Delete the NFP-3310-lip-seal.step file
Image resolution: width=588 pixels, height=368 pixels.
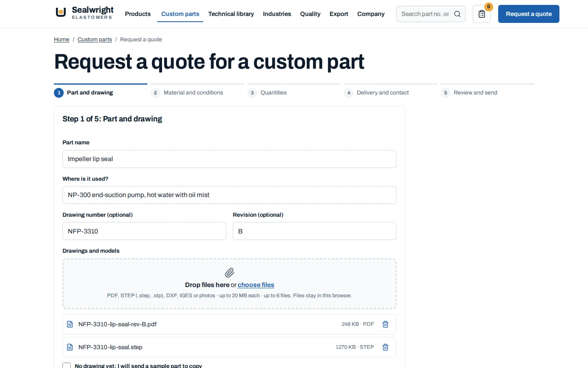tap(385, 347)
